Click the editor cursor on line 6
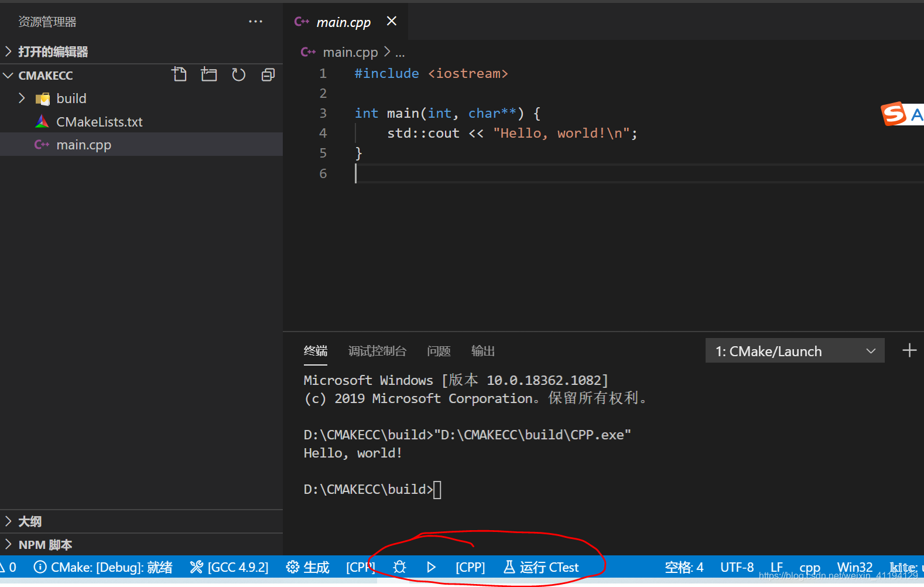The image size is (924, 587). tap(356, 173)
